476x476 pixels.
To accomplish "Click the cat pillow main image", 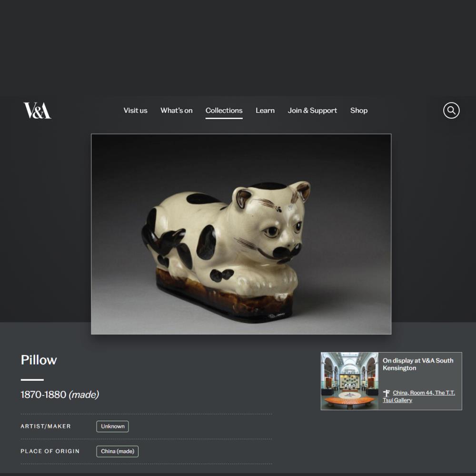I will pos(241,234).
